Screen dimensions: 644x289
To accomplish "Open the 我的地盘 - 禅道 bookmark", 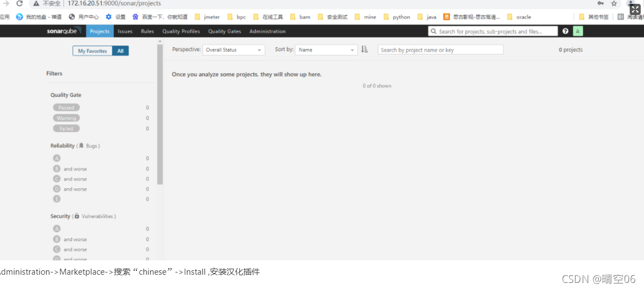I will (x=39, y=17).
